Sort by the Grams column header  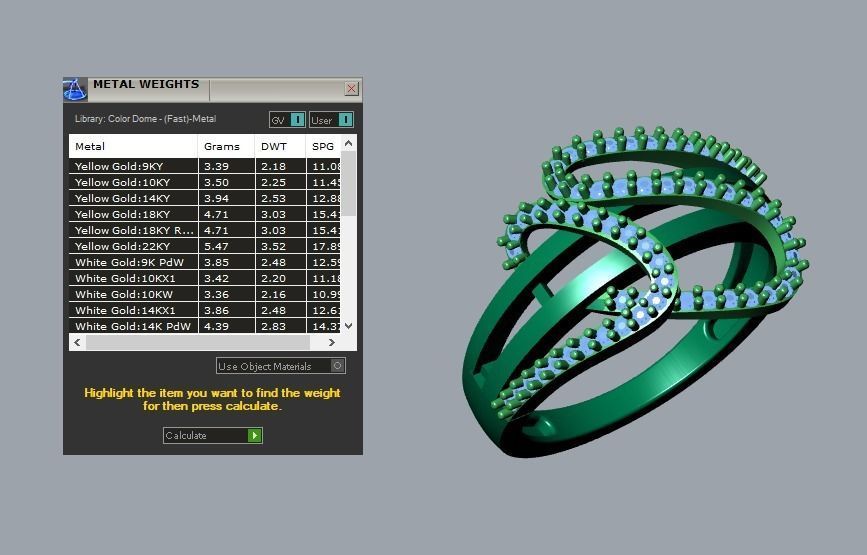tap(226, 146)
